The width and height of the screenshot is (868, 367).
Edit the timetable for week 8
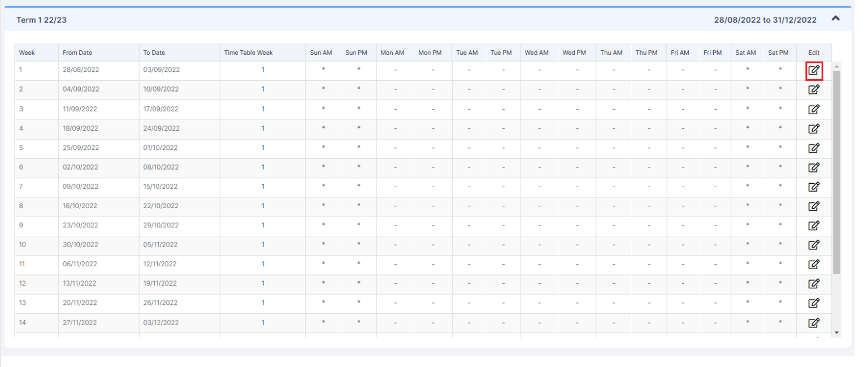click(814, 206)
